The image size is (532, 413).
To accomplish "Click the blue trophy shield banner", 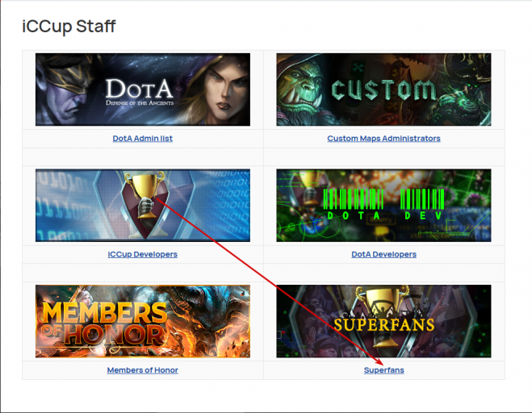I will [143, 206].
